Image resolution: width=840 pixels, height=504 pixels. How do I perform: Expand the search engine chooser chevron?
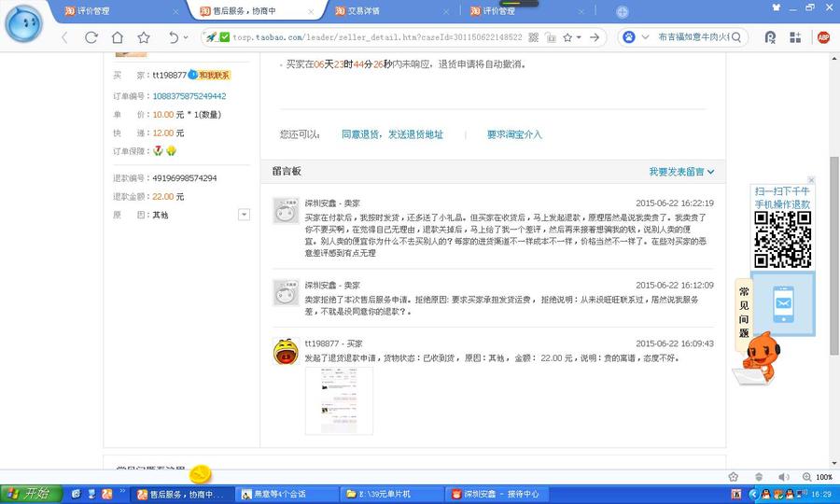coord(645,37)
